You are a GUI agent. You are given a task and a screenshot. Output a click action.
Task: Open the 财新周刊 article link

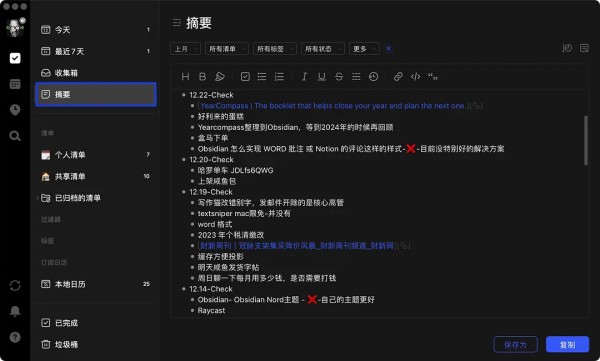click(297, 246)
